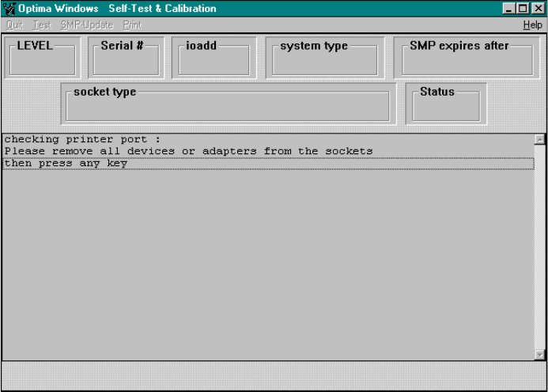
Task: Open the Test menu
Action: click(x=42, y=25)
